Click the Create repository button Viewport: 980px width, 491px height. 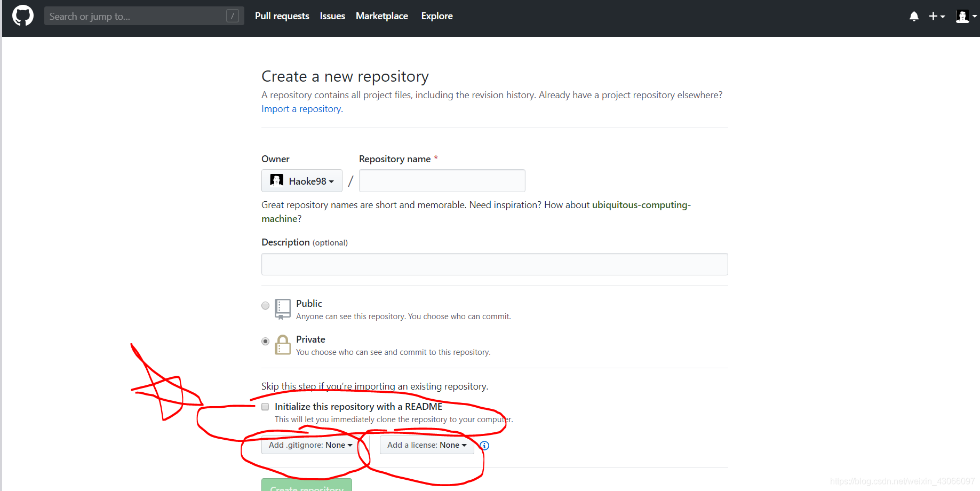pyautogui.click(x=306, y=488)
